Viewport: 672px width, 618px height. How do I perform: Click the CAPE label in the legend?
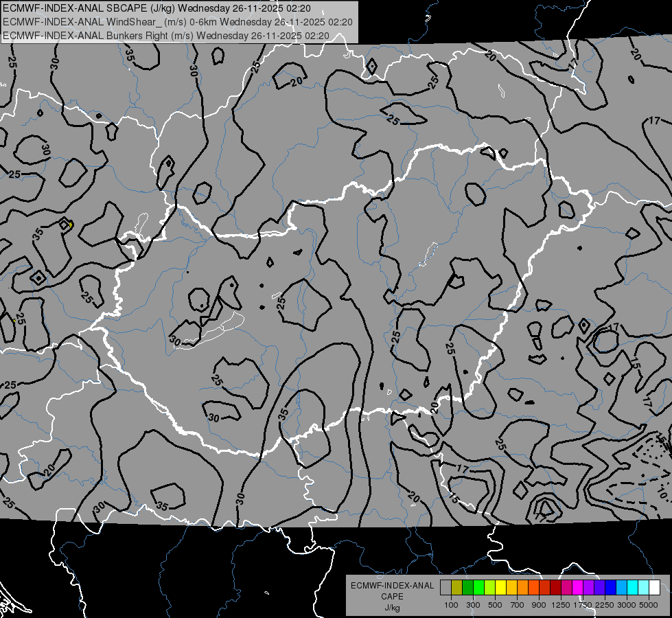pos(392,597)
